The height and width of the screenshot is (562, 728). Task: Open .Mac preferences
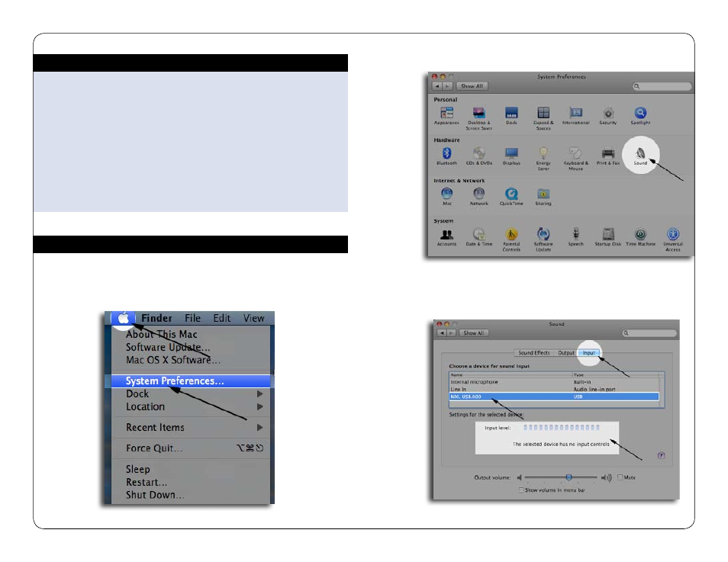[x=446, y=196]
